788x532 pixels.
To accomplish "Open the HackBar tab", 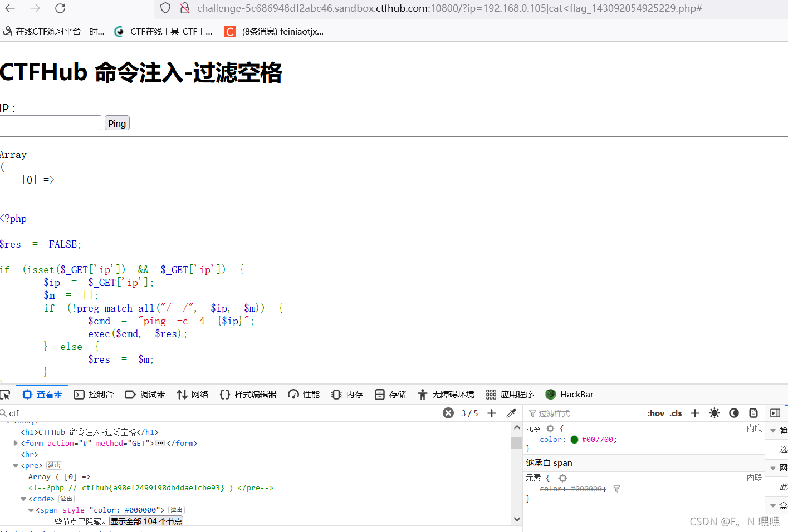I will click(570, 395).
